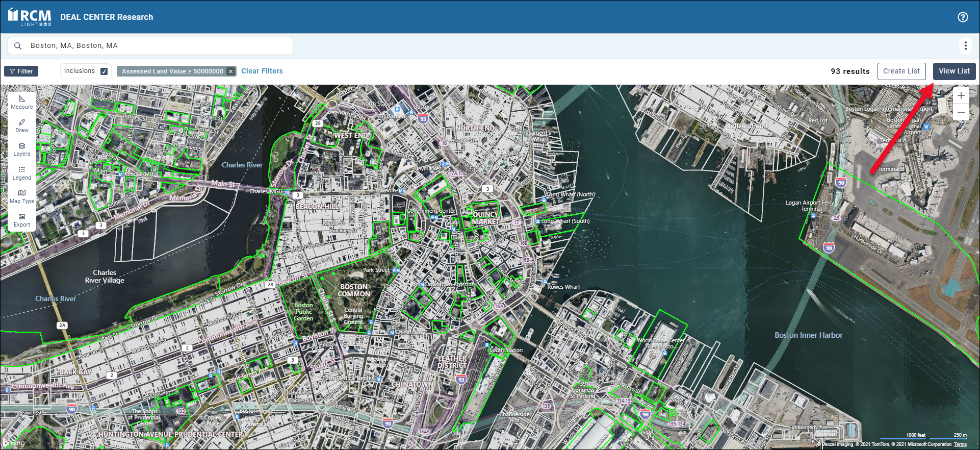Click Clear Filters link
980x450 pixels.
(262, 71)
